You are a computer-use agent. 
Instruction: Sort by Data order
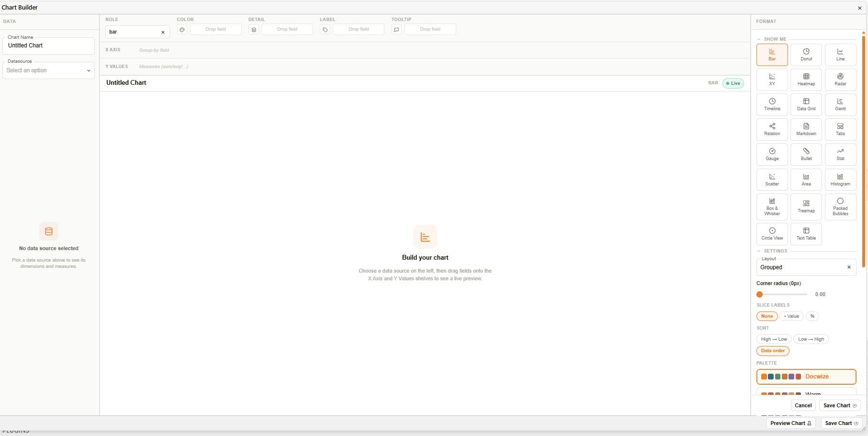773,351
